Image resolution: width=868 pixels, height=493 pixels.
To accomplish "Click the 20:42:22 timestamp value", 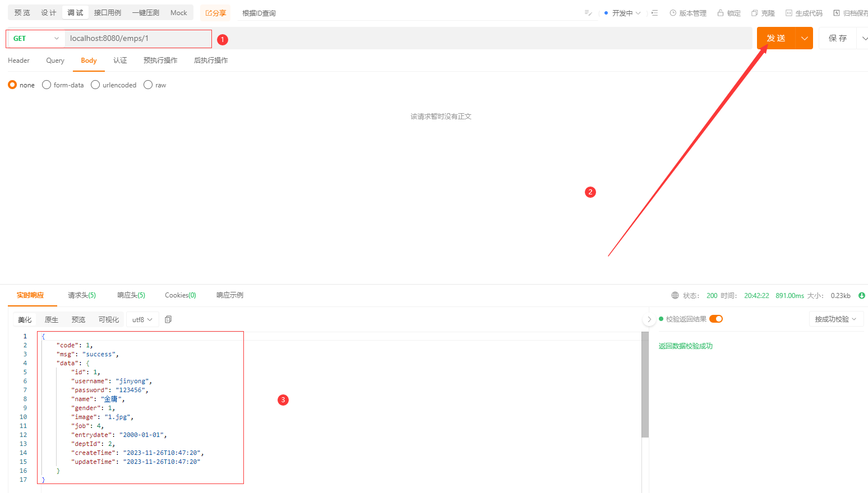I will [756, 295].
